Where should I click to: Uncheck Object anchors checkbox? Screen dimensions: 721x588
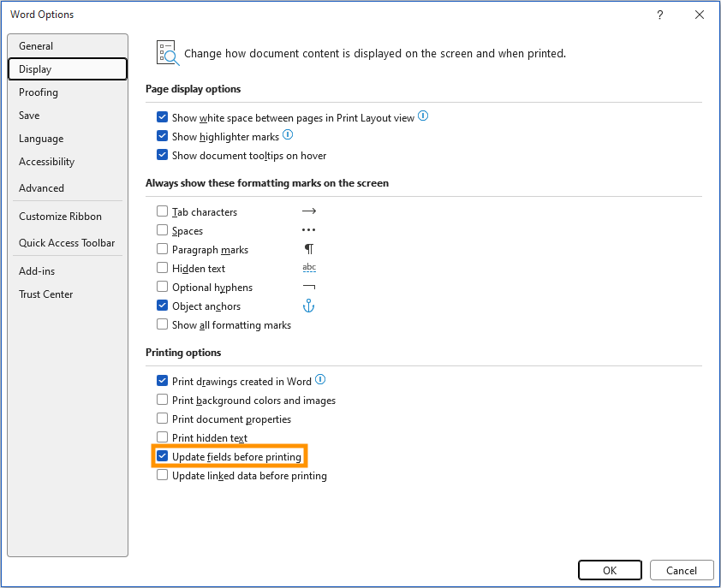pos(162,306)
